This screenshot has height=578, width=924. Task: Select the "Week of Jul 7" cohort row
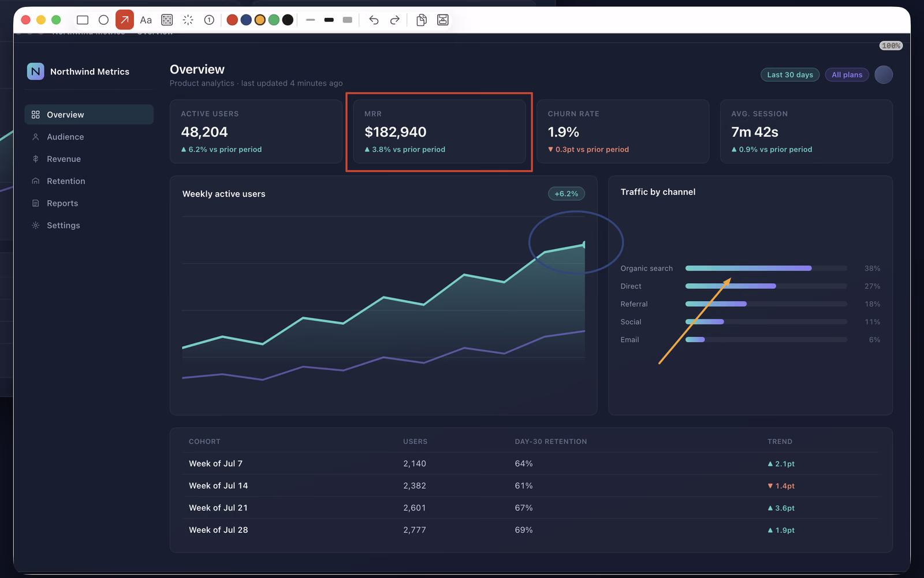tap(531, 464)
